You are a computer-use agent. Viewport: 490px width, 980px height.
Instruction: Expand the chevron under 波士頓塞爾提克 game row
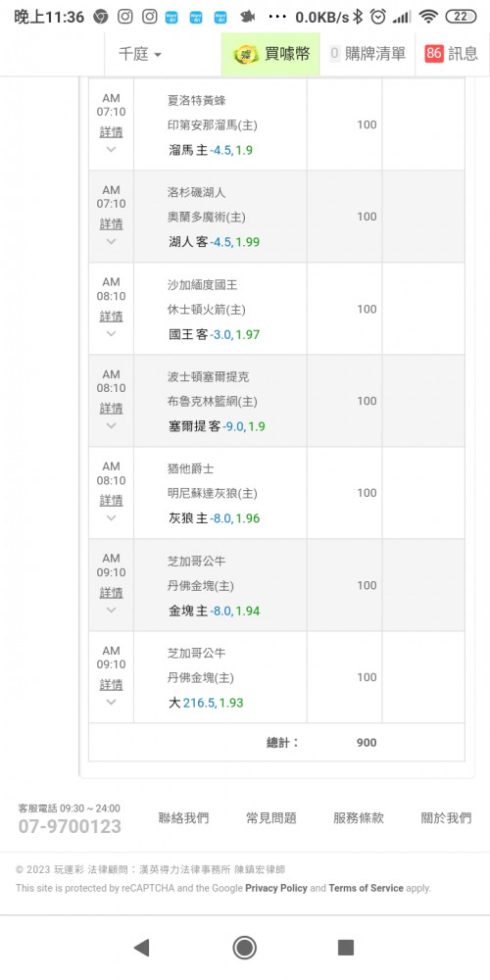[111, 425]
